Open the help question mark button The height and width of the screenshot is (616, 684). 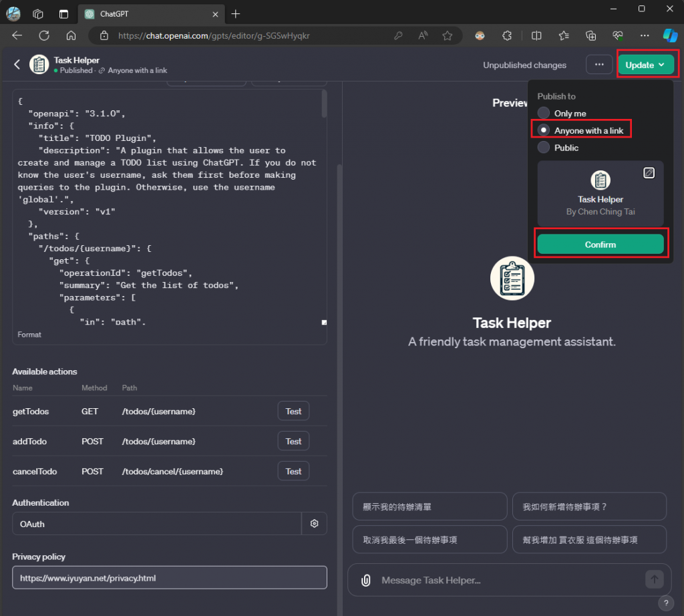pyautogui.click(x=666, y=603)
